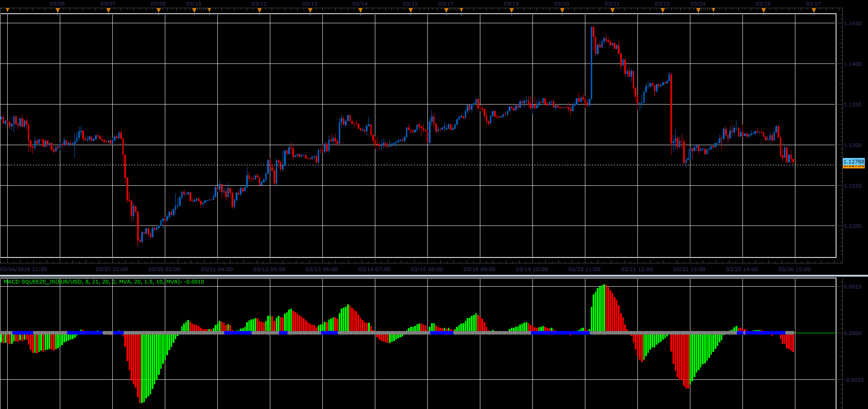
Task: Click the 0.0025 indicator scale label
Action: point(853,287)
